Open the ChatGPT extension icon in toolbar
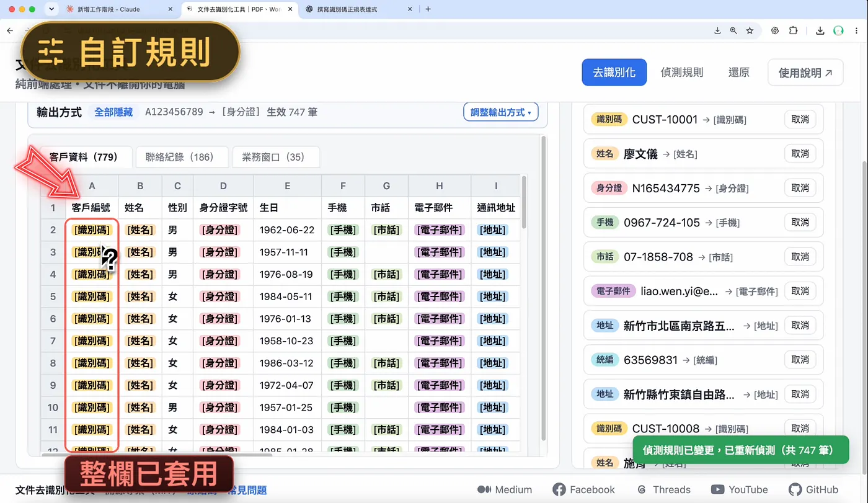 pyautogui.click(x=775, y=30)
